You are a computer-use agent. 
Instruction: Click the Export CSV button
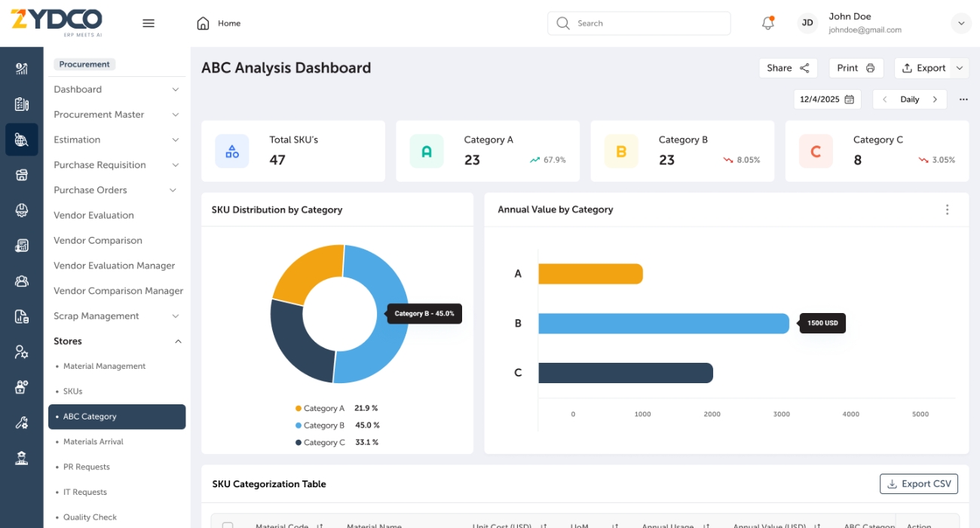(918, 484)
